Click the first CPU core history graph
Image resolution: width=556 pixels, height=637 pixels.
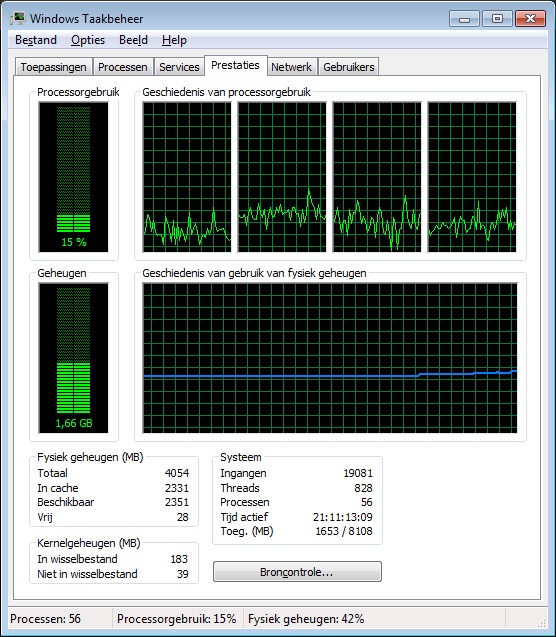coord(187,177)
